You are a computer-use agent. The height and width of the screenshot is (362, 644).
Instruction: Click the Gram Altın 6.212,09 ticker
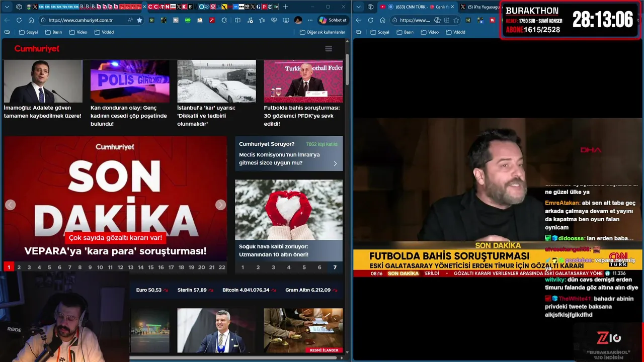pos(311,290)
